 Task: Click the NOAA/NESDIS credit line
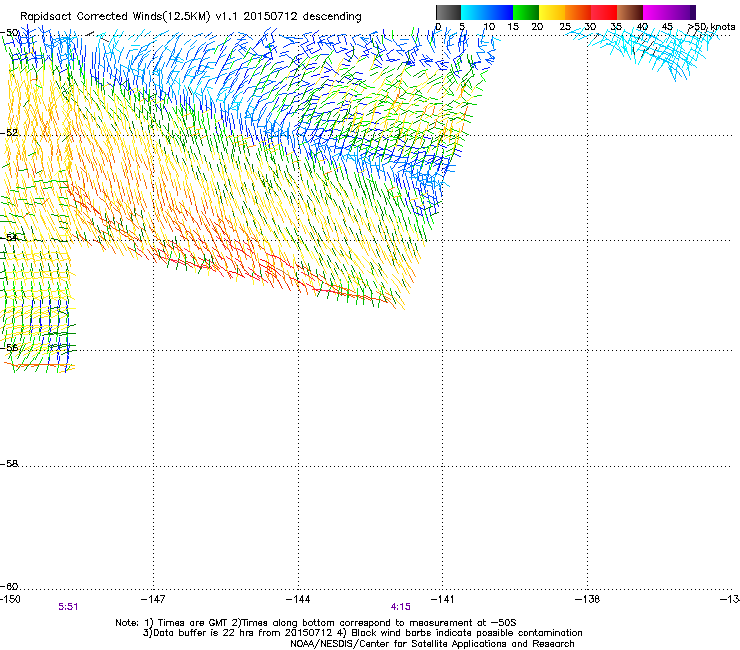point(432,644)
